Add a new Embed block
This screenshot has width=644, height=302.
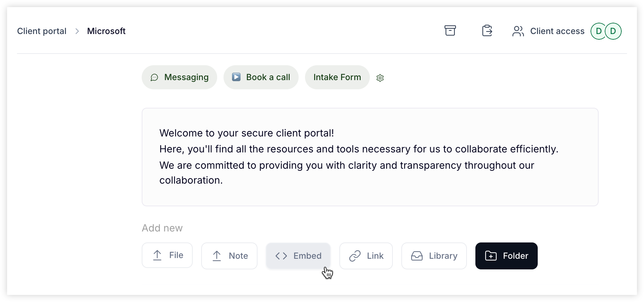tap(298, 256)
